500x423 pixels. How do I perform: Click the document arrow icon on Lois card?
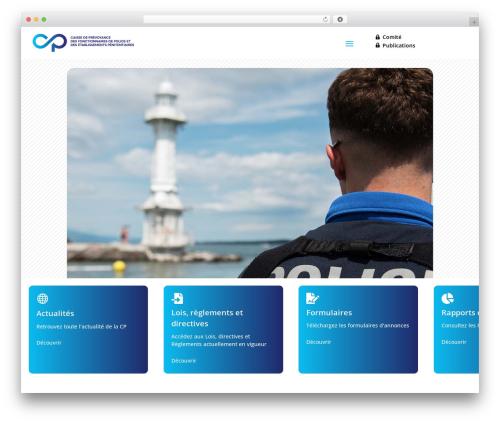click(x=177, y=298)
